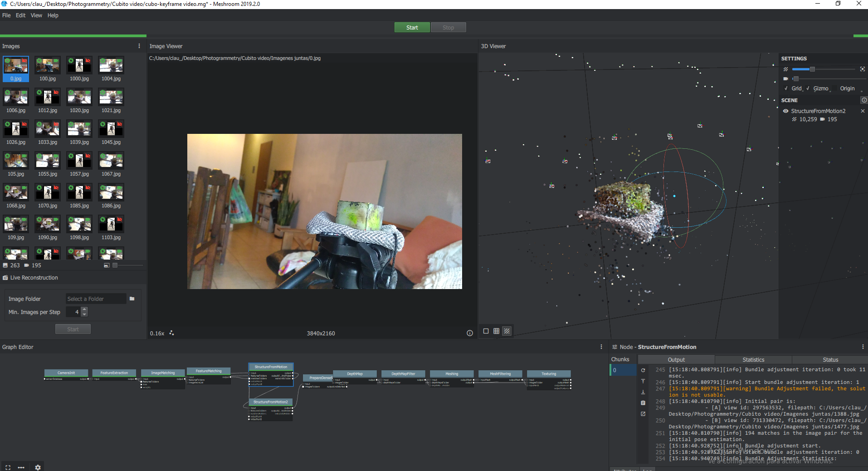Click the reload log icon in Output
868x471 pixels.
coord(643,370)
